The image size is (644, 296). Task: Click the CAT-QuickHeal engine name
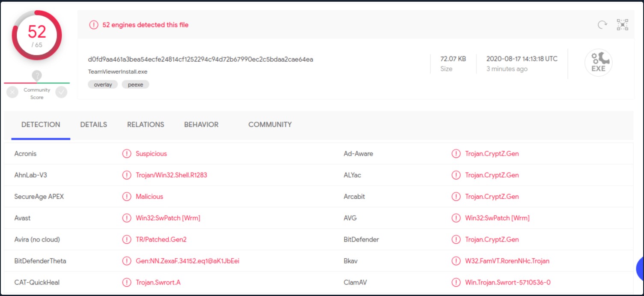click(x=37, y=282)
